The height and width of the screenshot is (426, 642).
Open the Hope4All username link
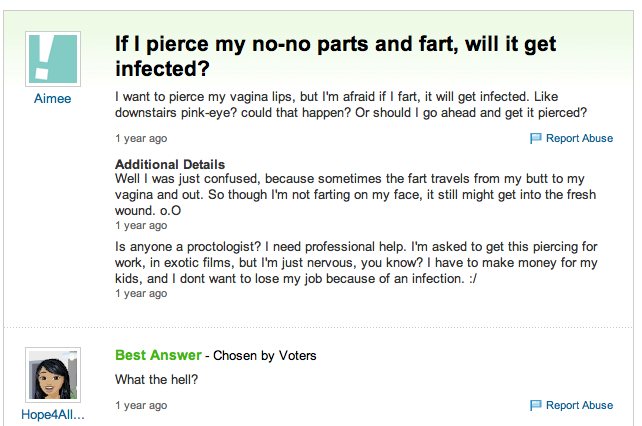pyautogui.click(x=52, y=415)
